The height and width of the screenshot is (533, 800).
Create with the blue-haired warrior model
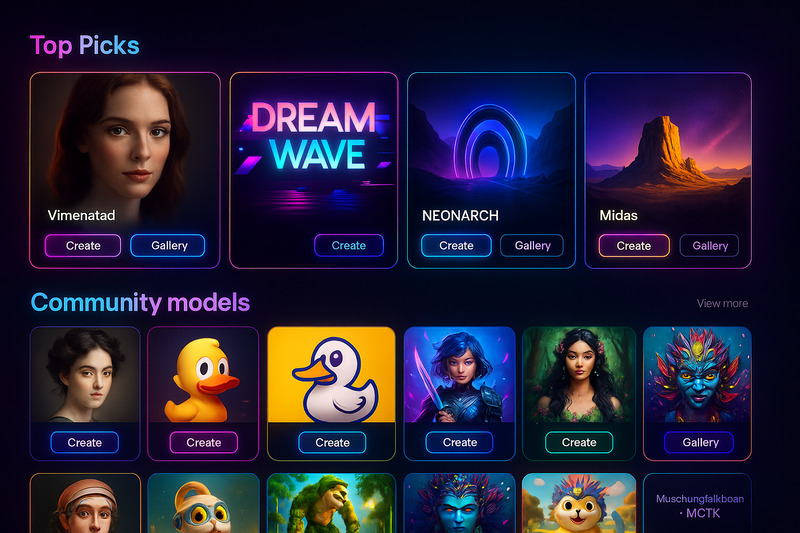[x=460, y=443]
